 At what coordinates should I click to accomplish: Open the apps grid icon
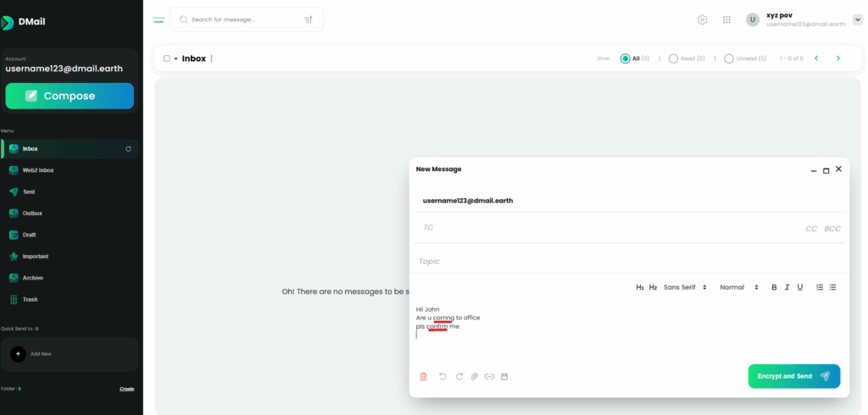click(x=726, y=19)
